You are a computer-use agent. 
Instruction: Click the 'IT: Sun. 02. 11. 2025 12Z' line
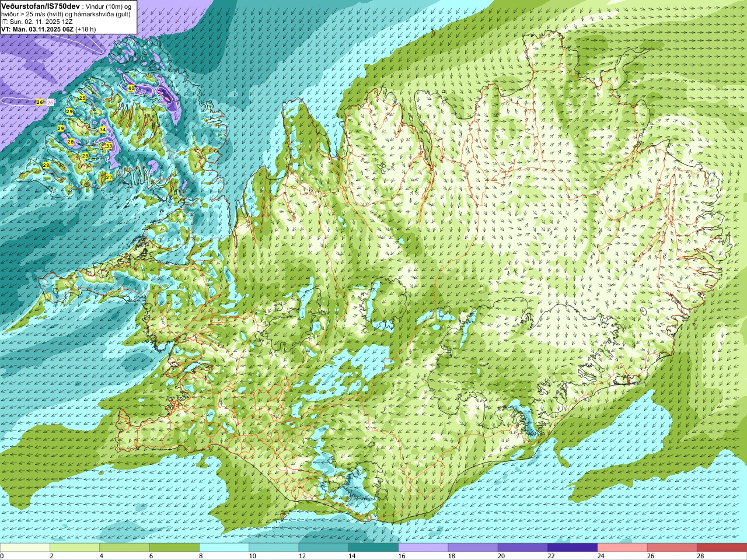coord(37,22)
